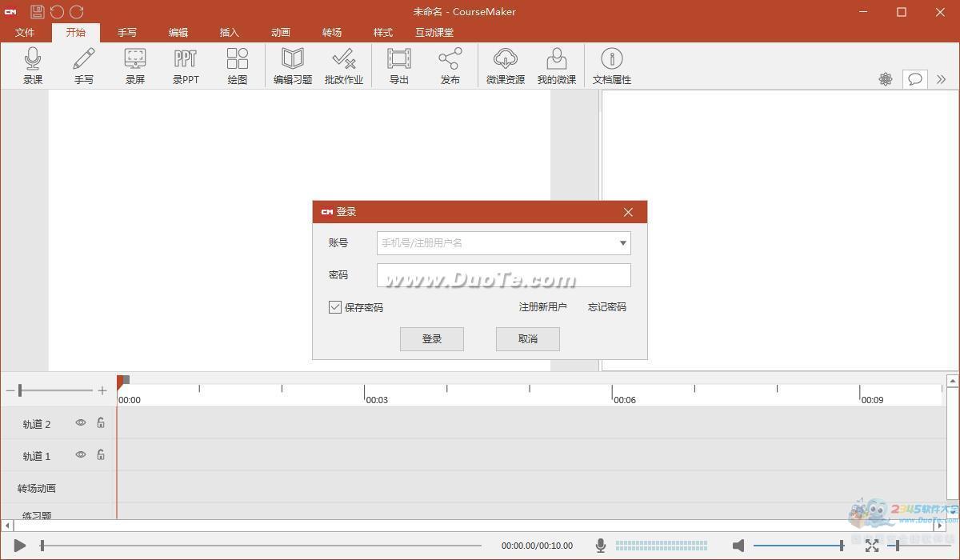Click the 00:09 mark on timeline ruler
Screen dimensions: 960x560
pyautogui.click(x=872, y=400)
